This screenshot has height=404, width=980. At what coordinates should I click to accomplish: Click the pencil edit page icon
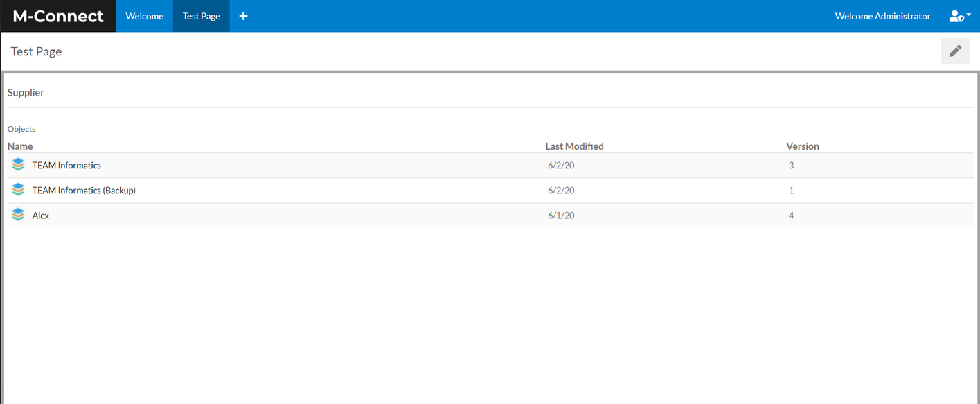(955, 51)
